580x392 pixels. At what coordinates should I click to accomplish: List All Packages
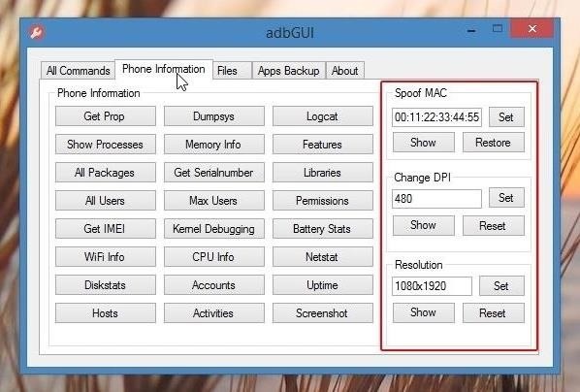point(106,173)
